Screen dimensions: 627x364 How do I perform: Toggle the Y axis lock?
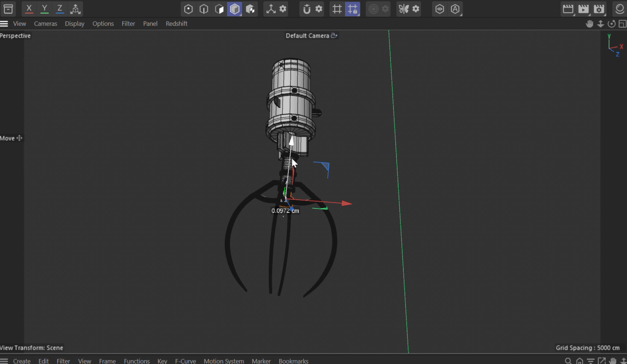pyautogui.click(x=44, y=9)
